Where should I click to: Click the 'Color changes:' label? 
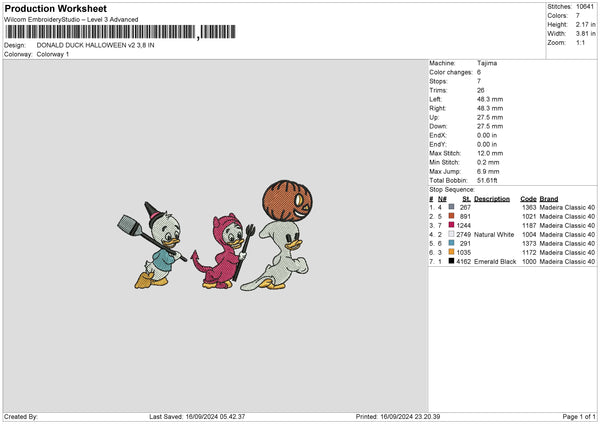pos(451,72)
